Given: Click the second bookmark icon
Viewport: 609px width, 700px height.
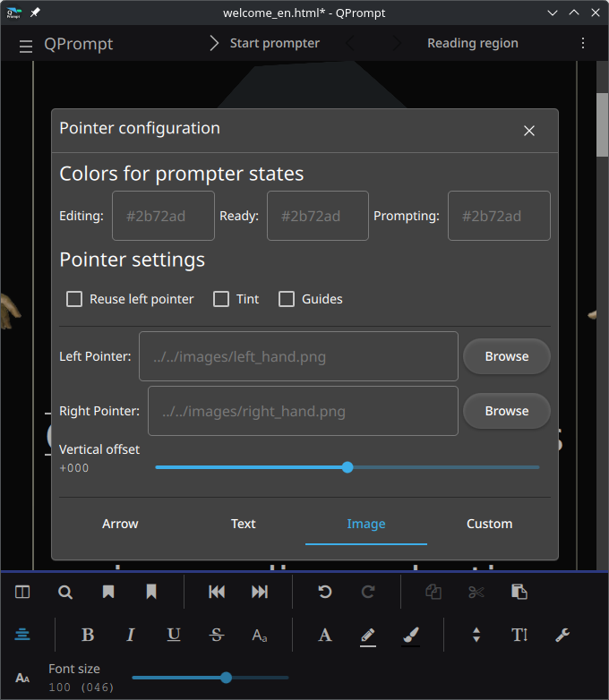Looking at the screenshot, I should coord(151,592).
